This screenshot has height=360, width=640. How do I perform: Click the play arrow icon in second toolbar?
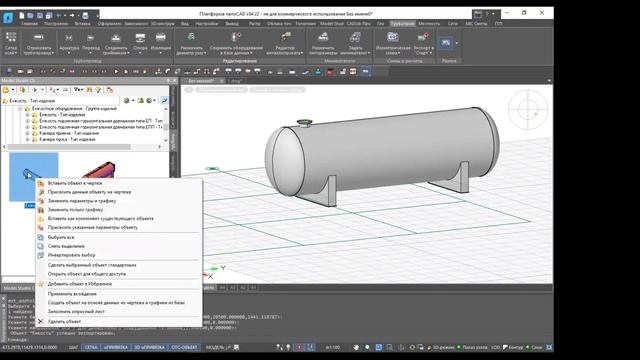[x=116, y=71]
